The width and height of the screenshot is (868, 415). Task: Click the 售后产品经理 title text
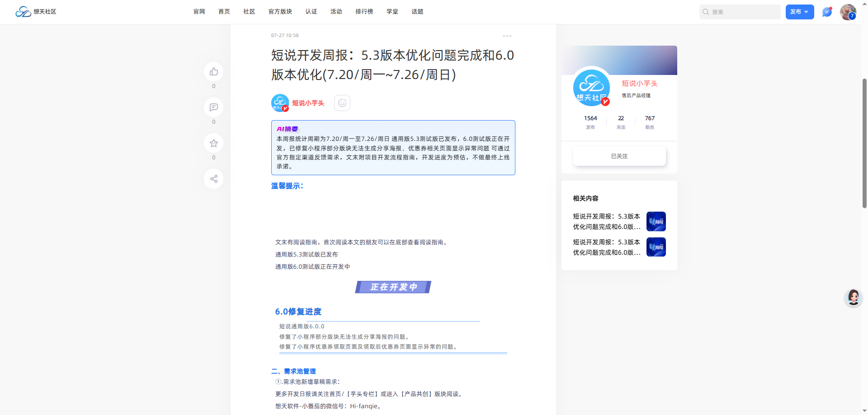pos(636,96)
